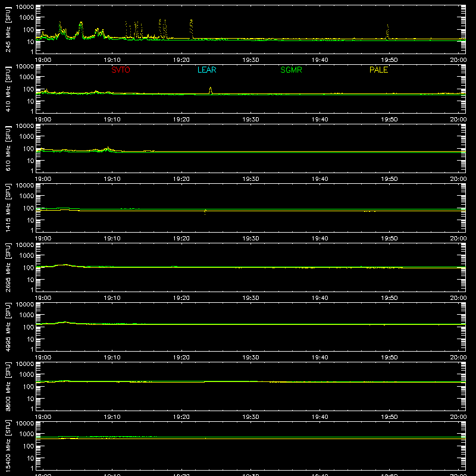Viewport: 476px width, 476px height.
Task: Select the 8800 MHz [SFU] axis label
Action: (8, 386)
